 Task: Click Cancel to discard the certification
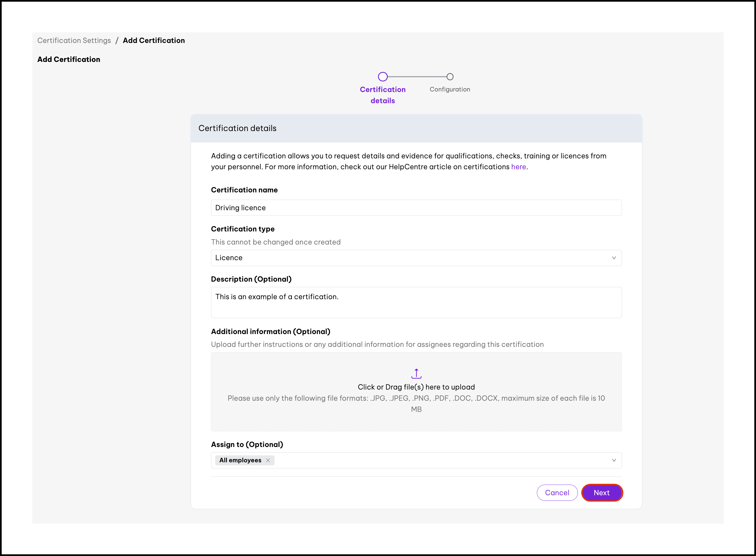coord(557,492)
